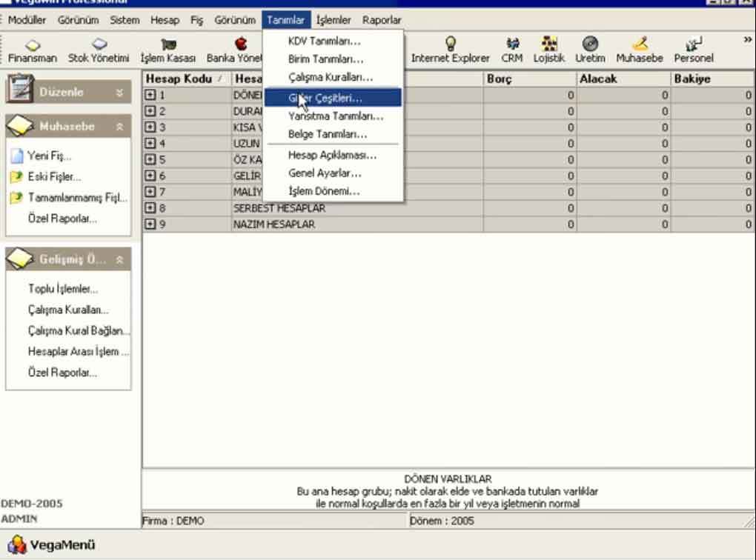Open Hesaplar Arası İşlem in the sidebar
The width and height of the screenshot is (756, 560).
coord(79,352)
